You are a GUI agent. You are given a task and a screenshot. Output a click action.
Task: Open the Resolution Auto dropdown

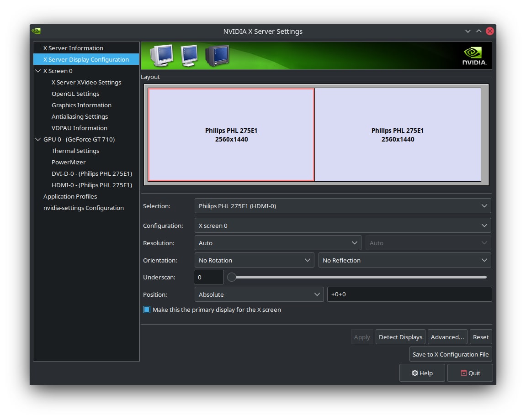tap(278, 243)
